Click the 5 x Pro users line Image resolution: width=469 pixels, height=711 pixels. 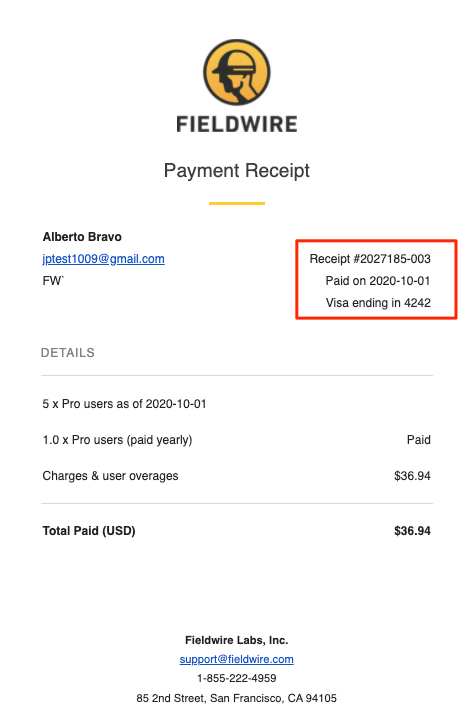click(x=125, y=404)
